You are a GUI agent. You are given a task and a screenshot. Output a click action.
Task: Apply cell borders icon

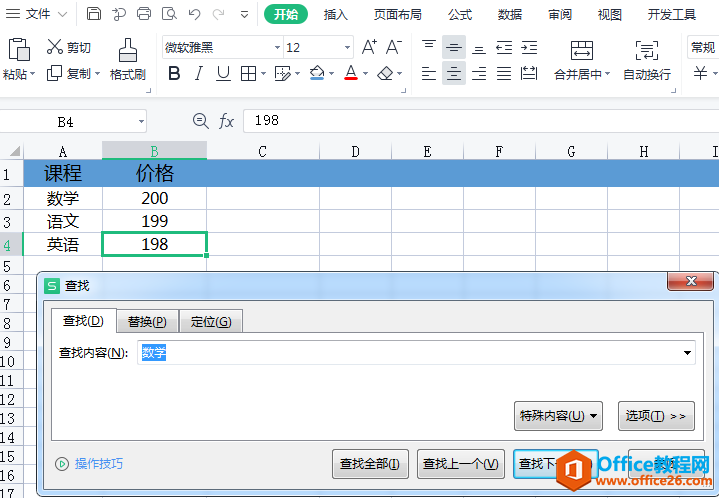pyautogui.click(x=249, y=73)
